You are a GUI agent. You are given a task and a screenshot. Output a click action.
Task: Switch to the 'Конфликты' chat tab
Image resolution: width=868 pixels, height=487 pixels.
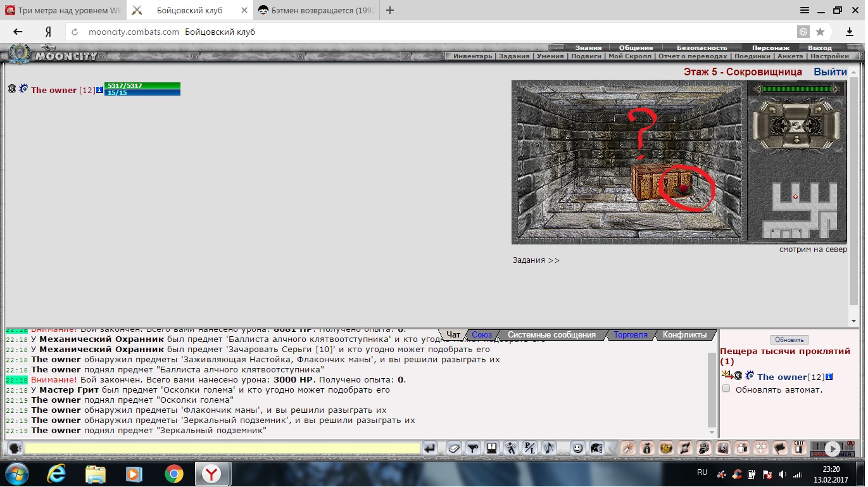pos(684,335)
